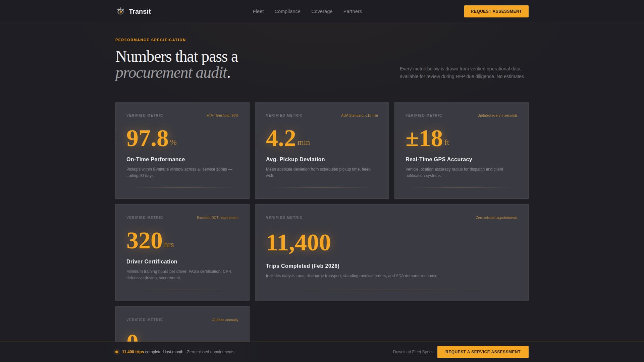Click the 11,400 metric value
The image size is (644, 362).
tap(298, 242)
